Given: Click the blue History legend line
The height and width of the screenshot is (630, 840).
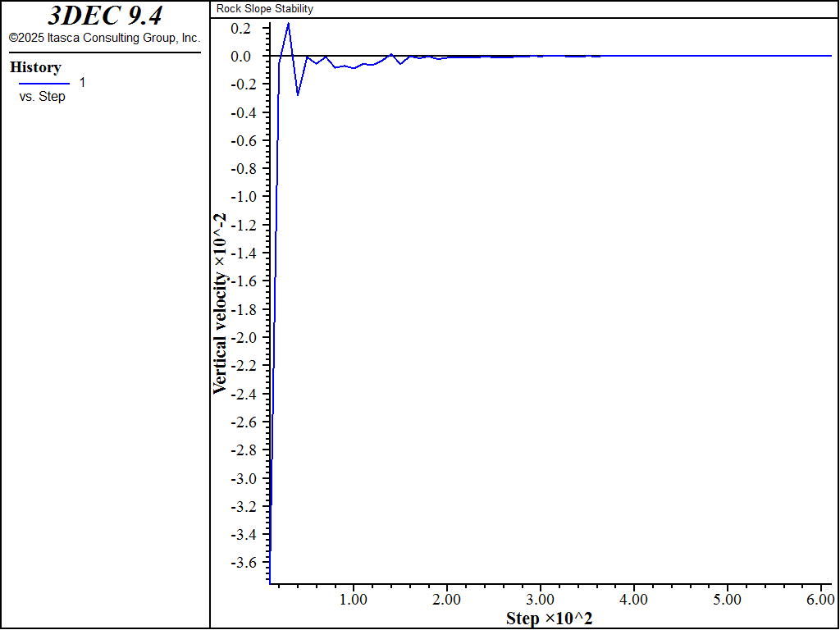Looking at the screenshot, I should pyautogui.click(x=44, y=84).
